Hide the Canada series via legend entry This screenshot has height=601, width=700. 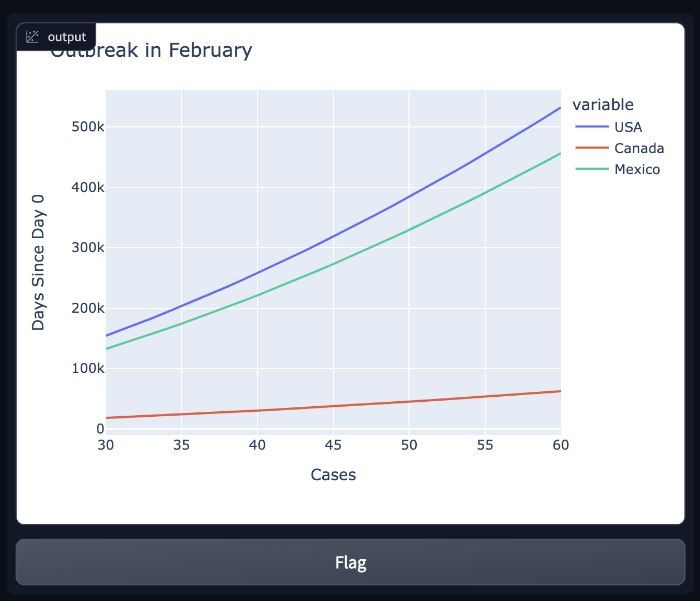click(639, 149)
